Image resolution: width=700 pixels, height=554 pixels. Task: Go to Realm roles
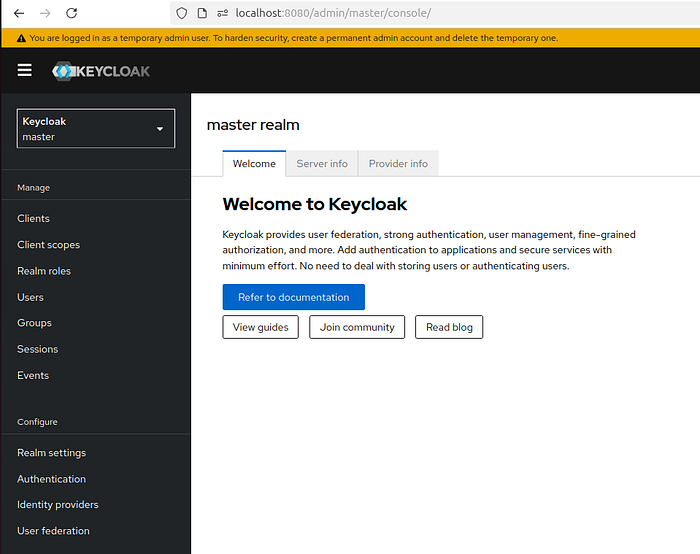(x=44, y=271)
